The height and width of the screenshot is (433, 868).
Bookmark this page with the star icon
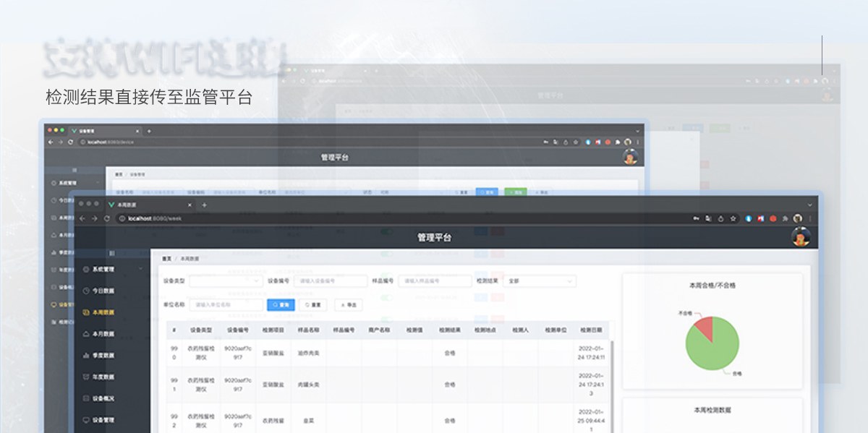click(733, 218)
